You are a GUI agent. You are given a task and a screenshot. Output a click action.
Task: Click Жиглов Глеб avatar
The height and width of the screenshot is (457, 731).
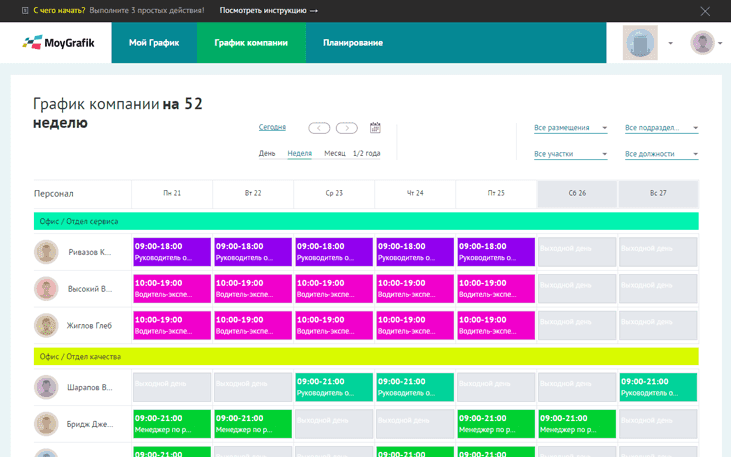[x=46, y=325]
